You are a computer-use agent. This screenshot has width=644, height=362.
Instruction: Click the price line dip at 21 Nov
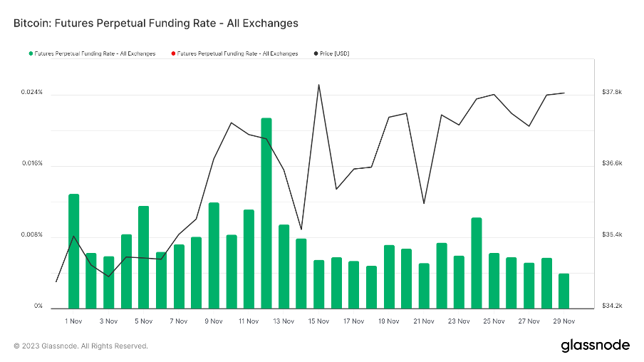tap(424, 203)
